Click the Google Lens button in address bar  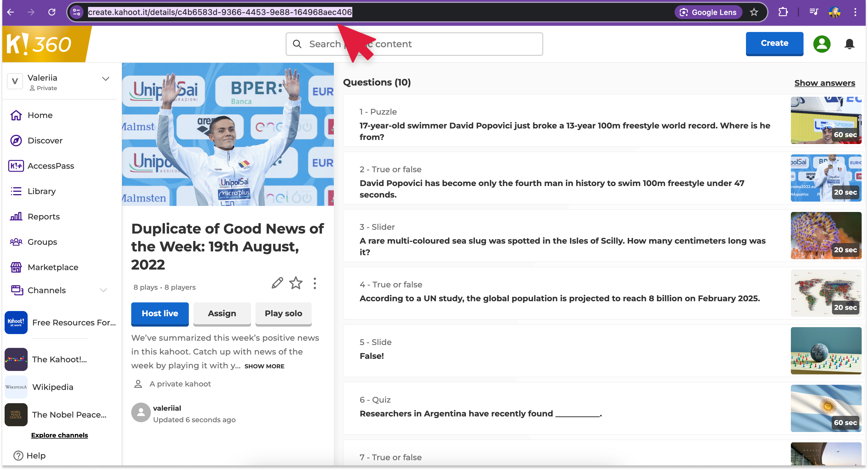click(708, 12)
